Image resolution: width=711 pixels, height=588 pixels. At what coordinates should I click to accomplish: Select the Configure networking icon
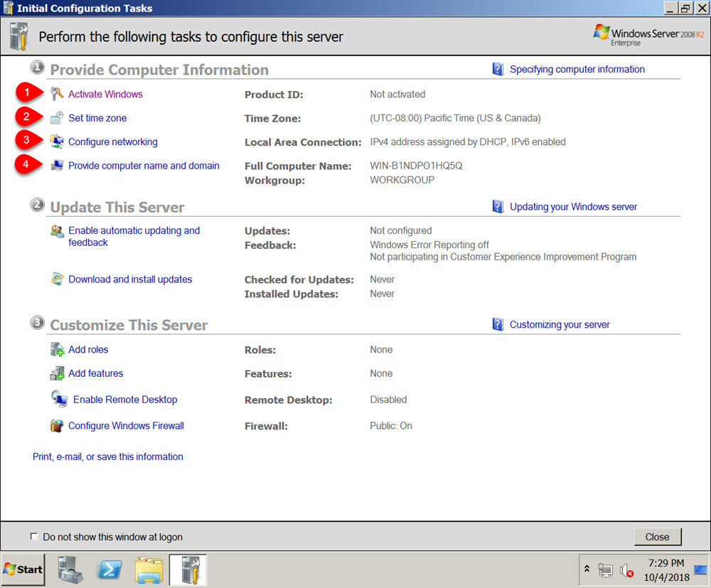55,141
